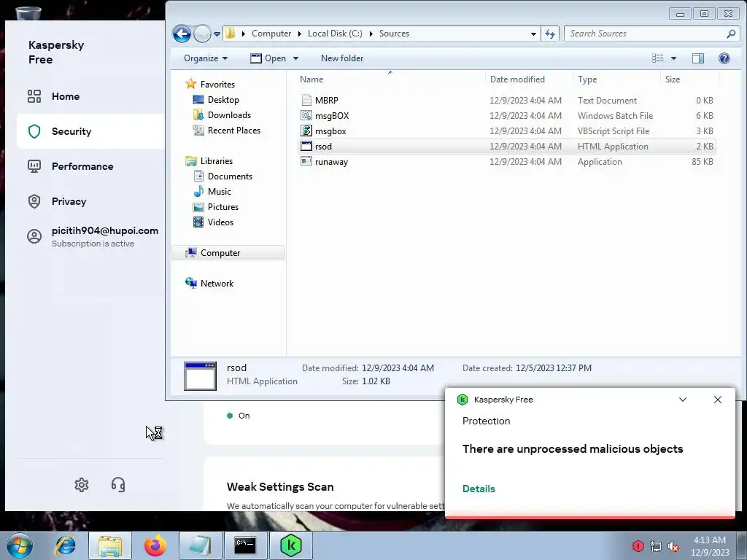Open Favorites in navigation pane
747x560 pixels.
point(217,85)
